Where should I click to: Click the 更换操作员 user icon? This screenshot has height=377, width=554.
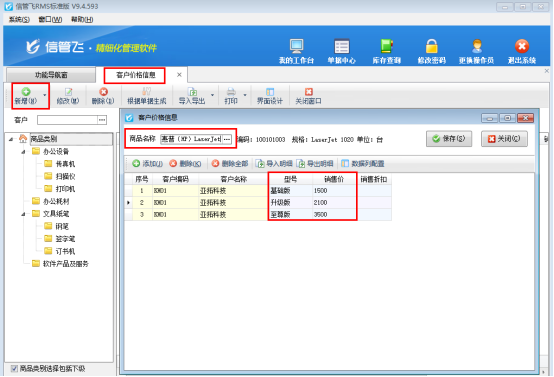[x=477, y=47]
